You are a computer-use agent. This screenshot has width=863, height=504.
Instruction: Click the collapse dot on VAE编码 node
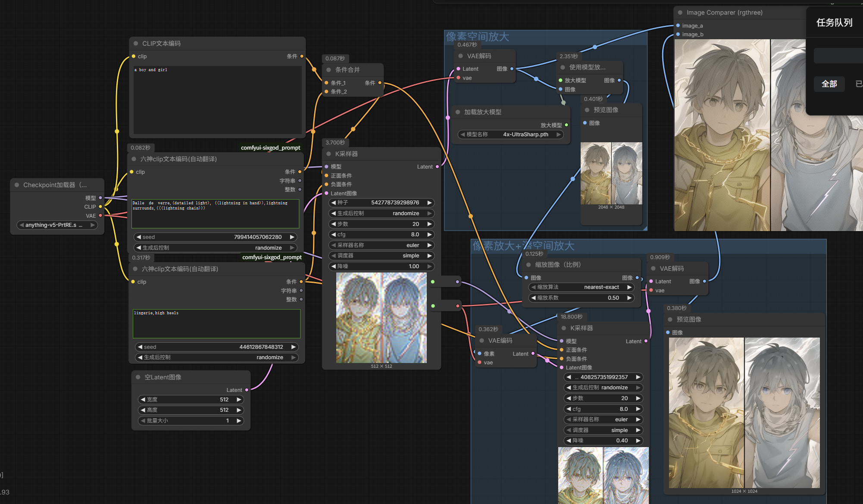(x=482, y=341)
